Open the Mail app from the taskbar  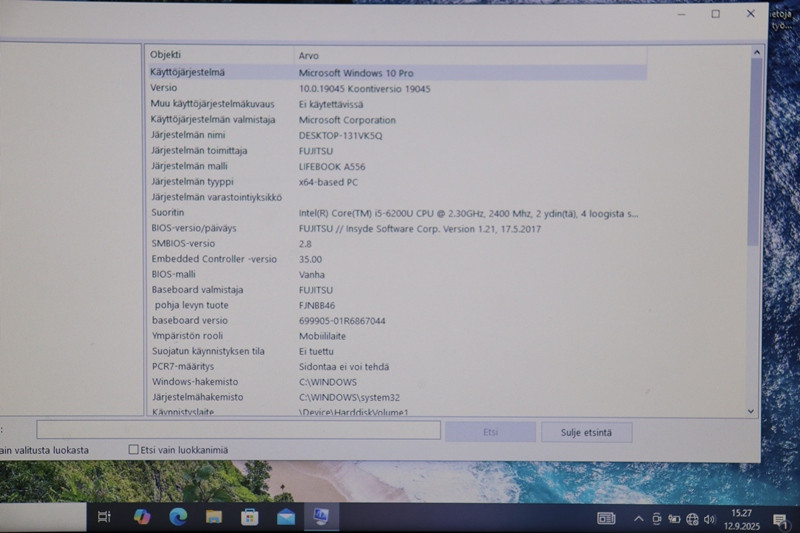(286, 518)
